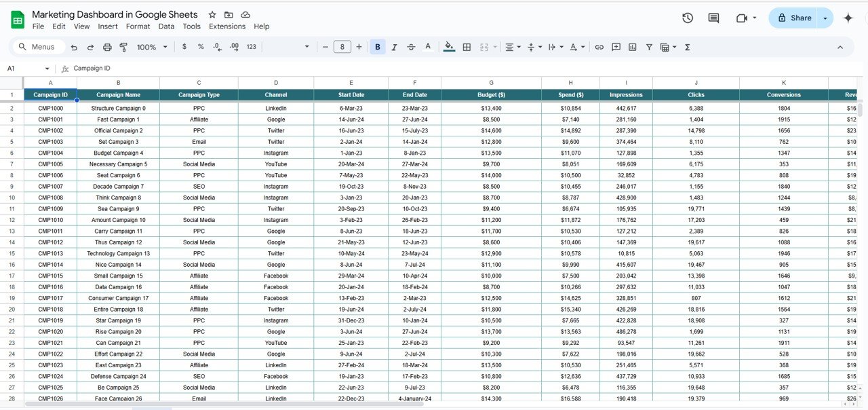The width and height of the screenshot is (868, 410).
Task: Increase decimal places
Action: [x=234, y=47]
